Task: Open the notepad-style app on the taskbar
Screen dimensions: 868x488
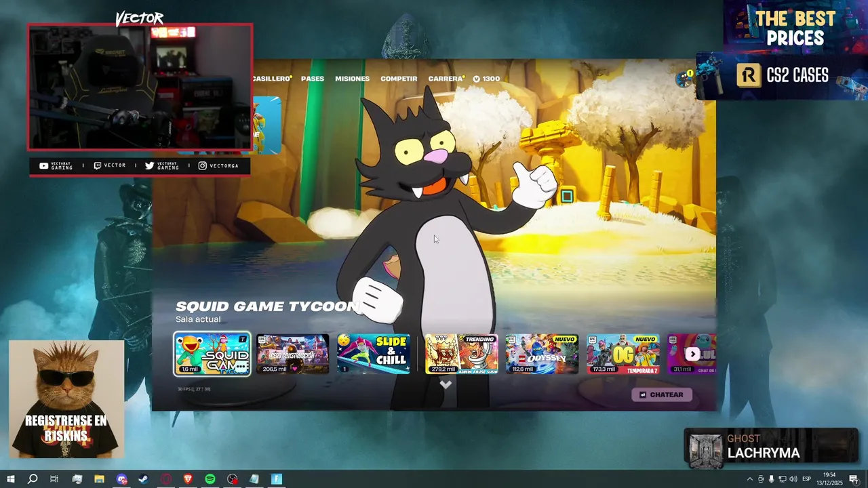Action: 254,479
